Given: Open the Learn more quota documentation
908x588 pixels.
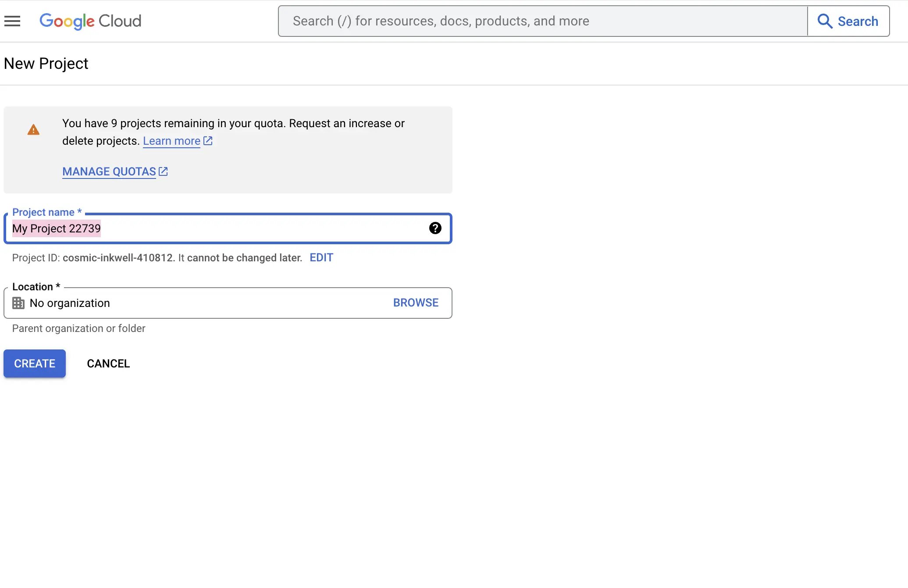Looking at the screenshot, I should click(171, 141).
